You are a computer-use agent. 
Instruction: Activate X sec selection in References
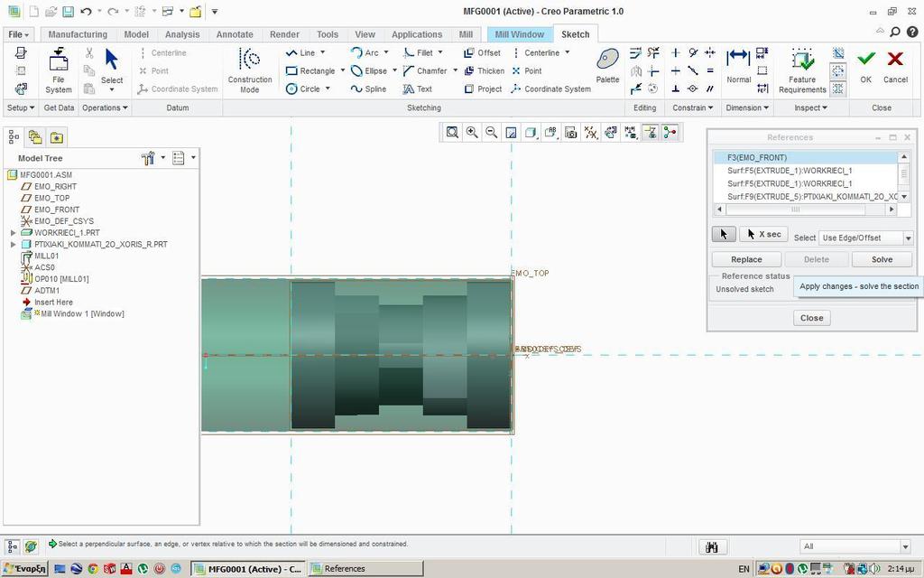pyautogui.click(x=763, y=234)
